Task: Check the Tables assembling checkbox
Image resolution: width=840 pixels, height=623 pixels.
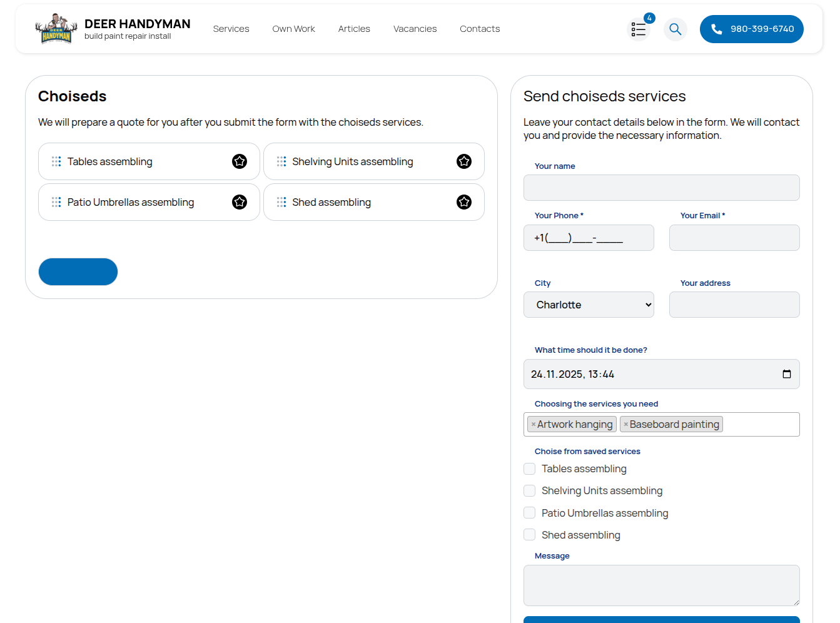Action: click(x=530, y=469)
